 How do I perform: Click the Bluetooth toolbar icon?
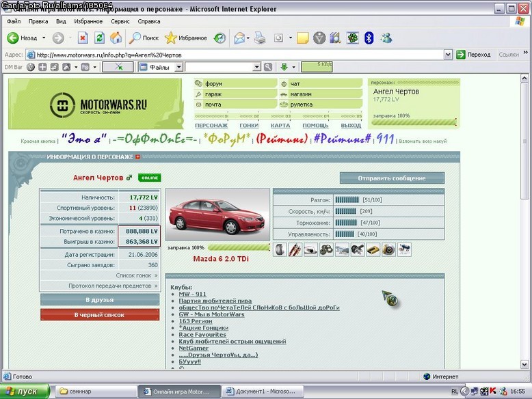[x=369, y=38]
